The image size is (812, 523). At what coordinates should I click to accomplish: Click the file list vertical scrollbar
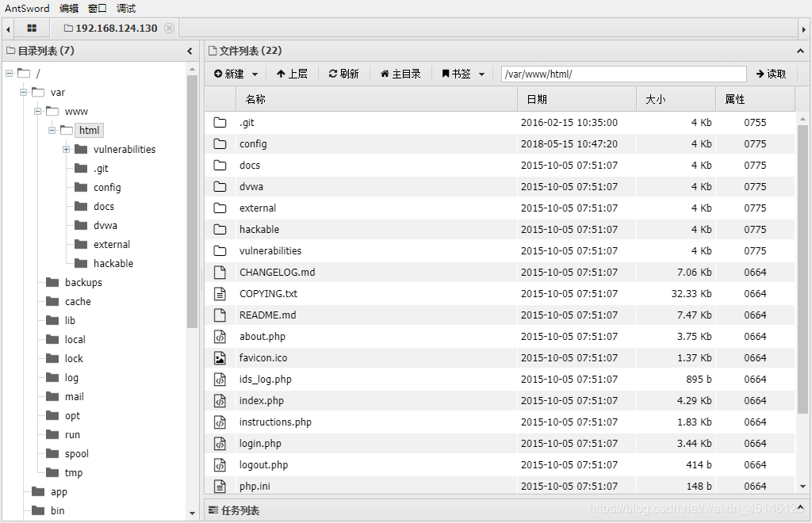click(802, 269)
